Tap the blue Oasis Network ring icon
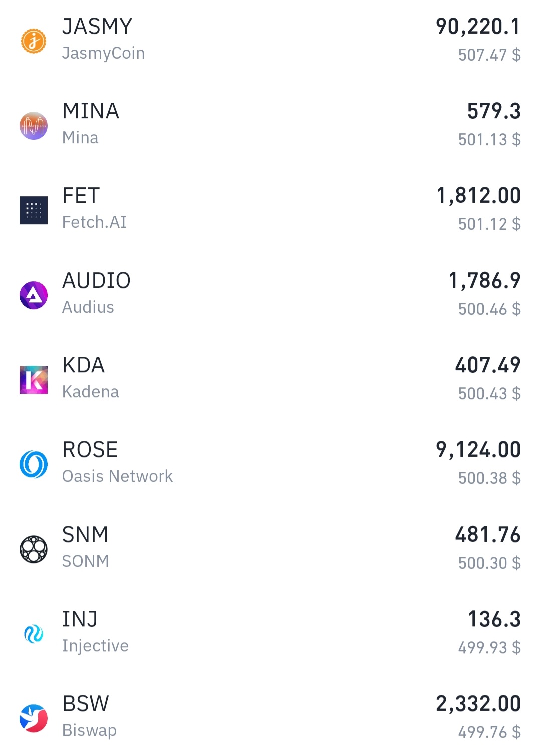Image resolution: width=541 pixels, height=756 pixels. pos(34,464)
